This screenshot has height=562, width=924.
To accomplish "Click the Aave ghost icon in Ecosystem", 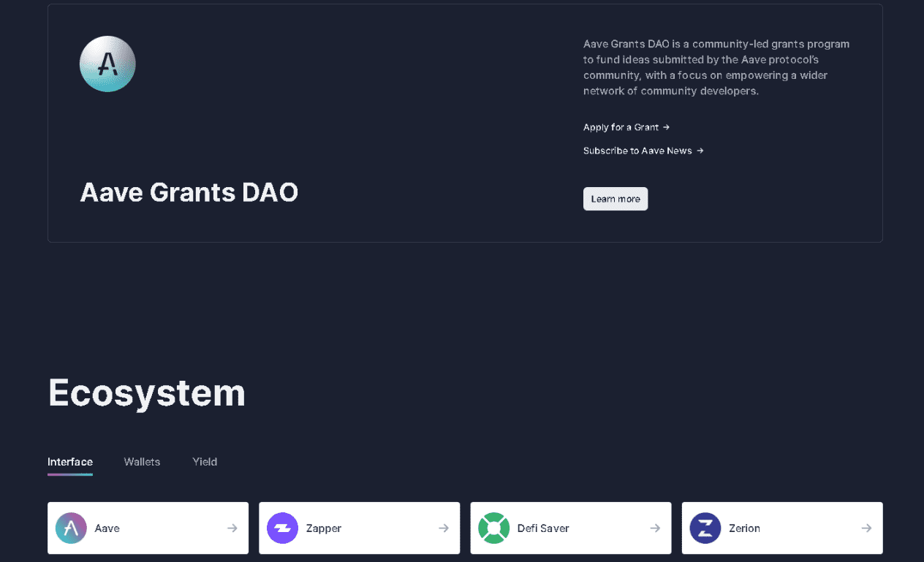I will click(x=71, y=528).
